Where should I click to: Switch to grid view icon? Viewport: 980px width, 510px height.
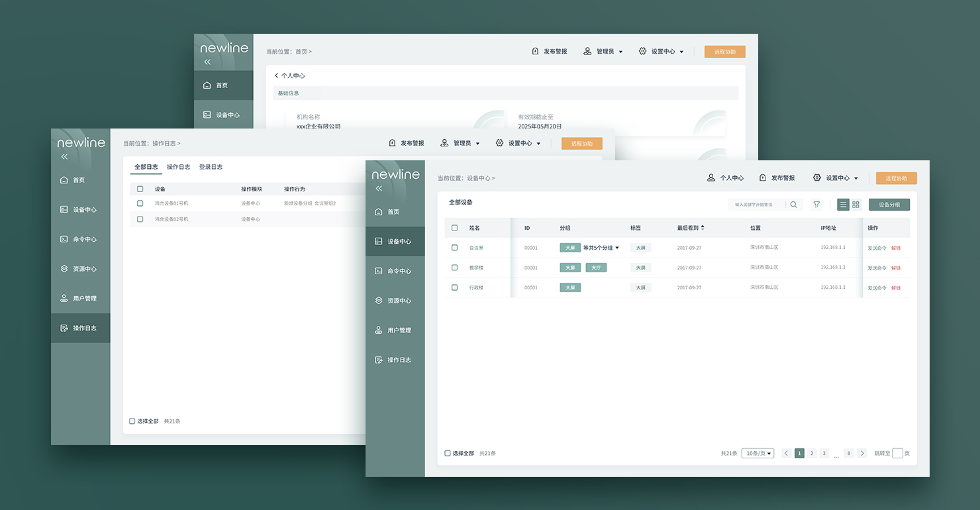(856, 205)
